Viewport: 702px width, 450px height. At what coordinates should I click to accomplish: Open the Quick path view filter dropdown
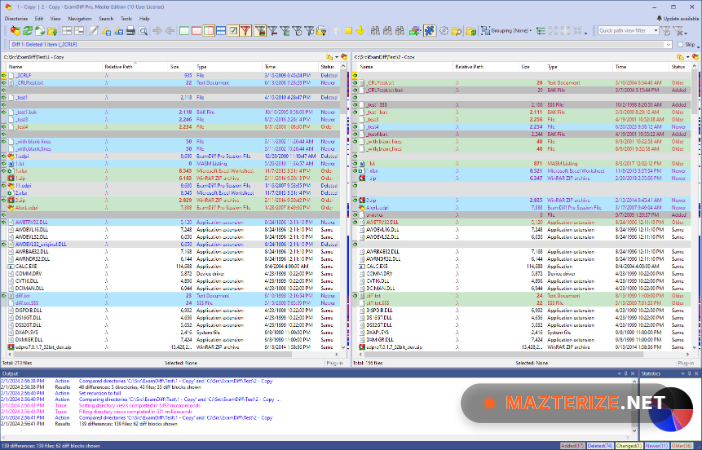point(656,30)
